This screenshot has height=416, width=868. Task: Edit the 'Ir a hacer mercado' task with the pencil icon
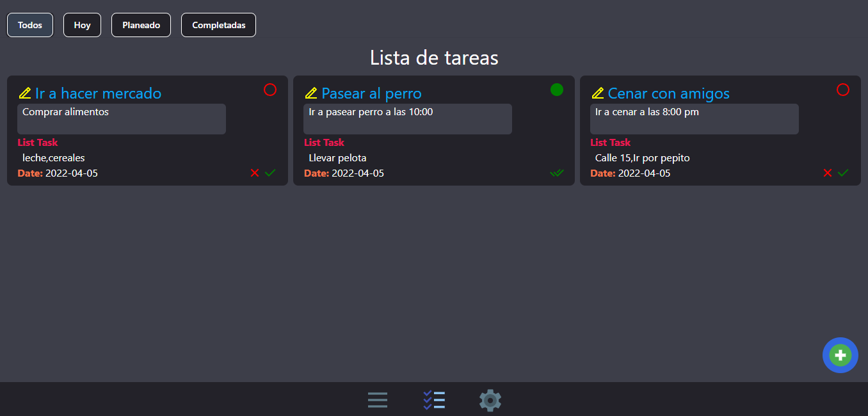tap(25, 93)
